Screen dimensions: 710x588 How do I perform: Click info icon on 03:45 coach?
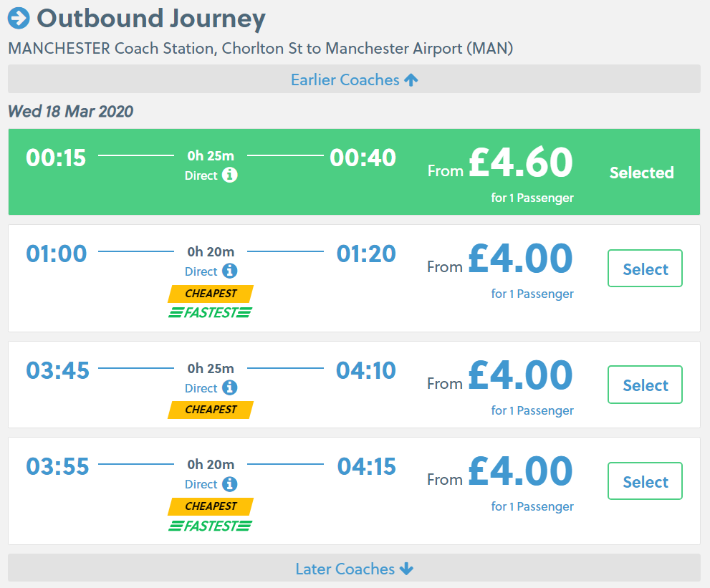[229, 388]
